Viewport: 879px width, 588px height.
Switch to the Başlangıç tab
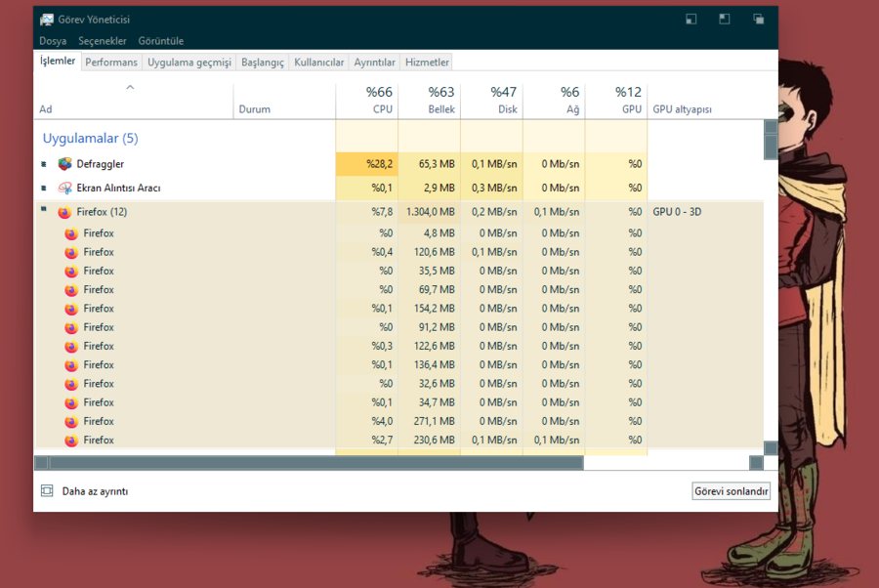pyautogui.click(x=262, y=63)
